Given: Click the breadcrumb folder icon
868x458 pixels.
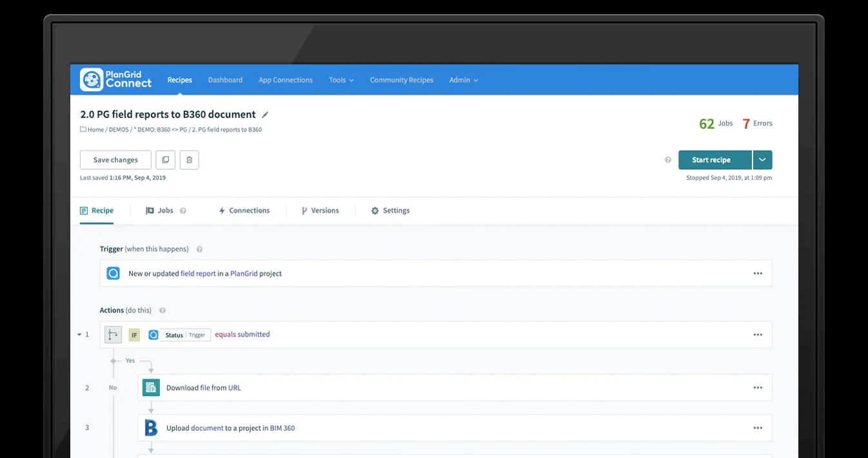Looking at the screenshot, I should [x=83, y=130].
